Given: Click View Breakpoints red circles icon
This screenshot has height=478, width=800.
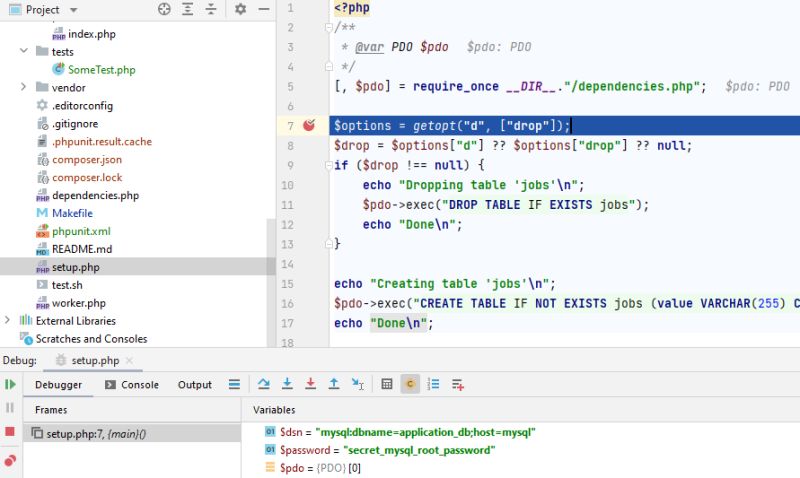Looking at the screenshot, I should [10, 461].
